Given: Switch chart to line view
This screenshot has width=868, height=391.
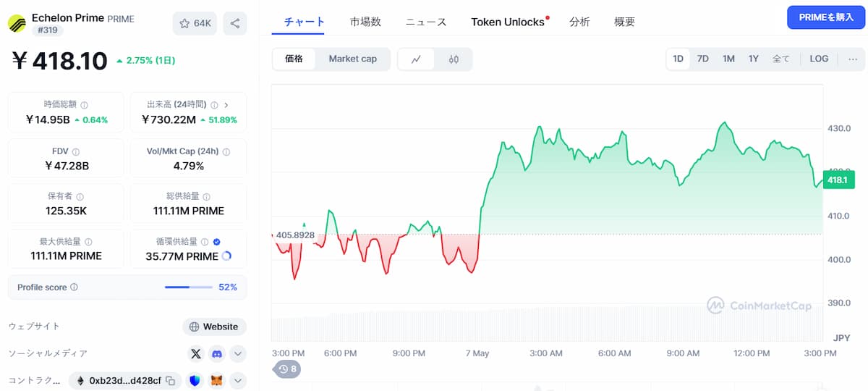Looking at the screenshot, I should point(416,59).
